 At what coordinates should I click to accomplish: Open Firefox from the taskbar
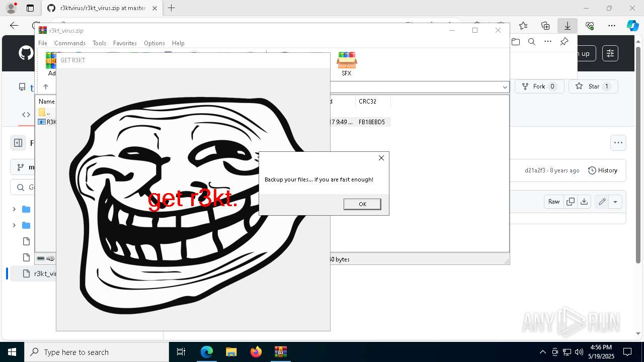click(x=256, y=352)
